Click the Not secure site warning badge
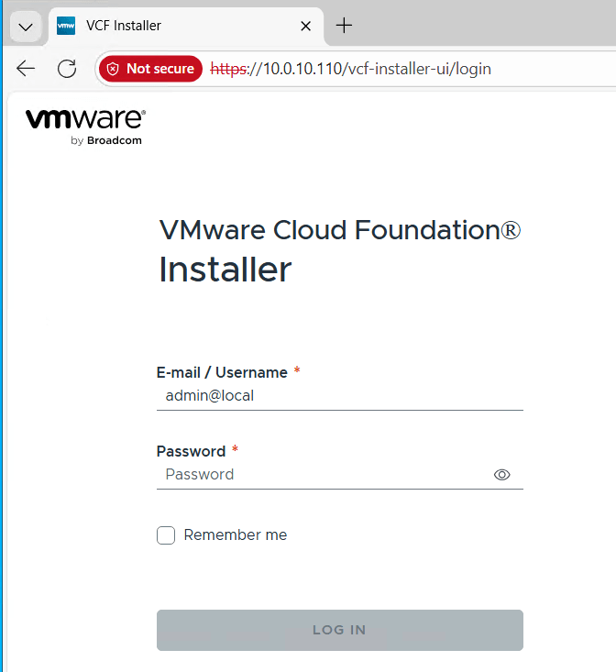 pos(151,69)
